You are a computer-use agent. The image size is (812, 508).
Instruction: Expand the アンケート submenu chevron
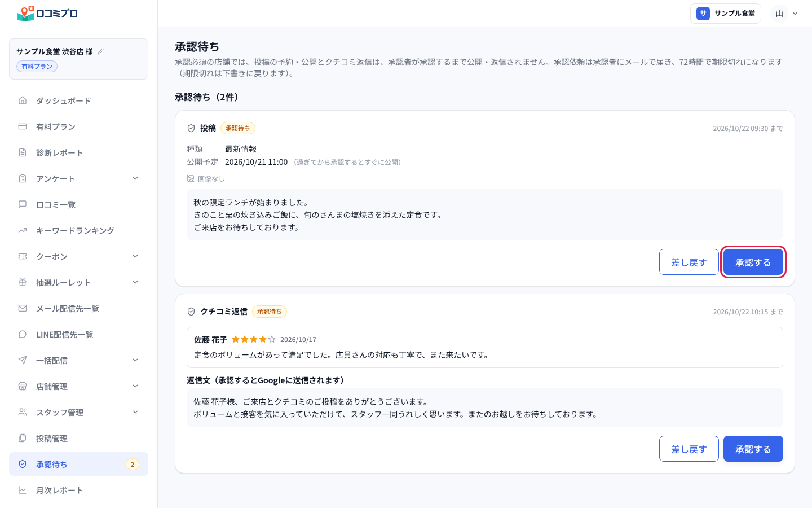pos(135,178)
